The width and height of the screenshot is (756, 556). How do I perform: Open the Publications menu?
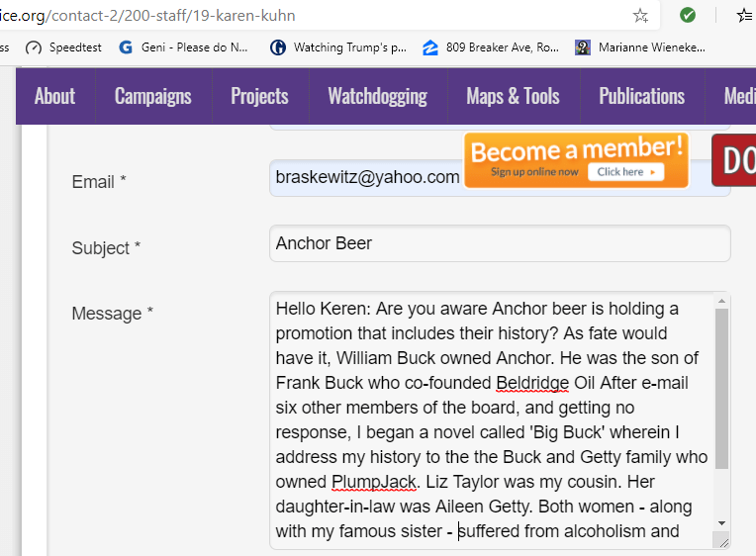(x=641, y=96)
